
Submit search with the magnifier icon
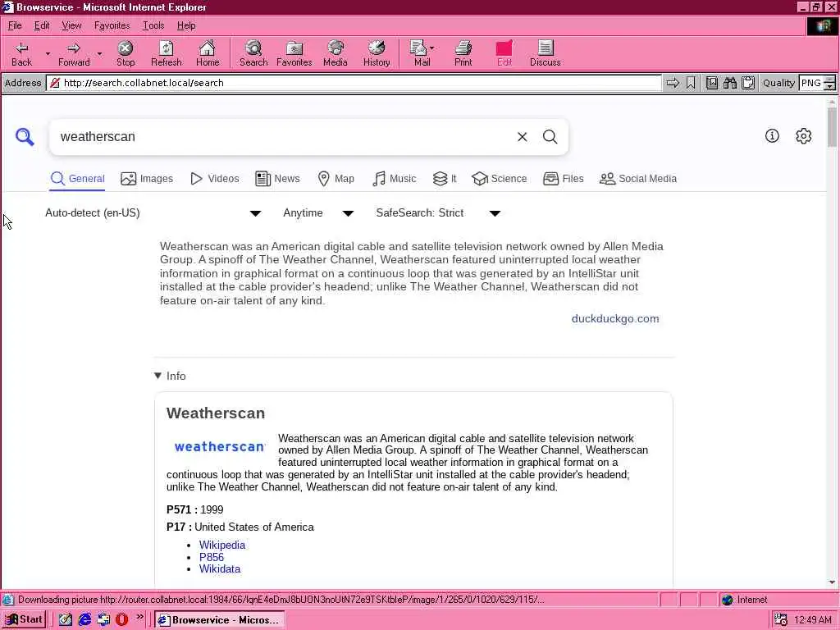550,137
